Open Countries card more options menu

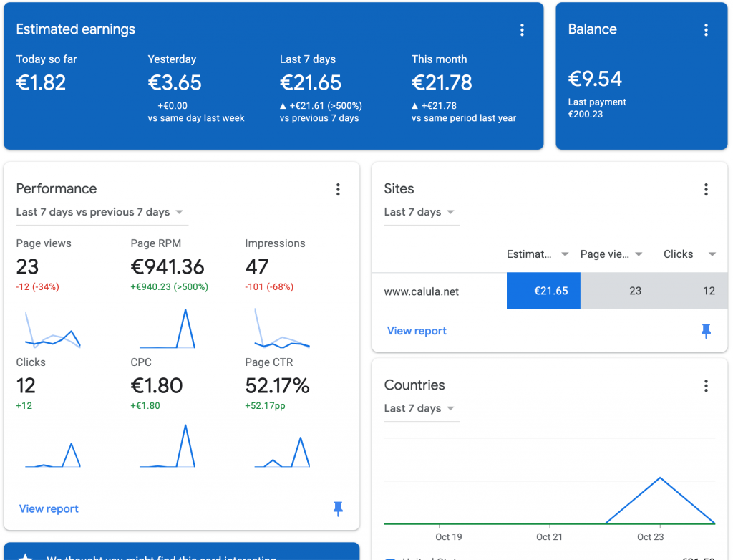(706, 386)
